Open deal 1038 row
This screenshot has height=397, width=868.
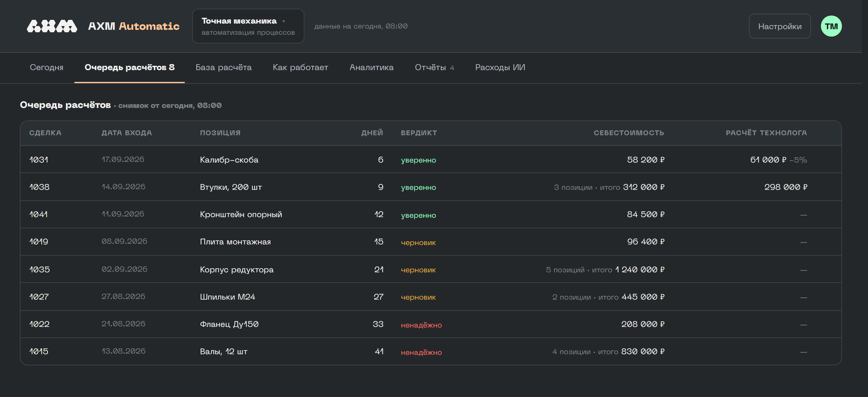click(431, 187)
